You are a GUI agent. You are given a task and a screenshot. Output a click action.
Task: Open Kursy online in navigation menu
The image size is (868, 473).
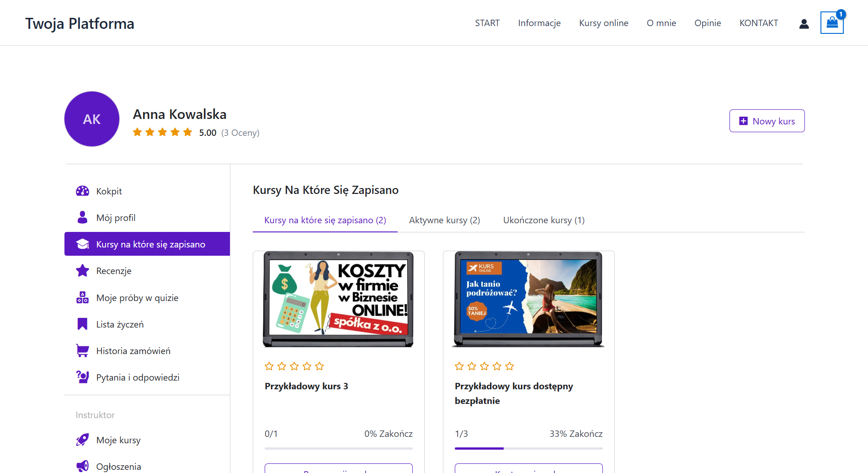coord(603,23)
